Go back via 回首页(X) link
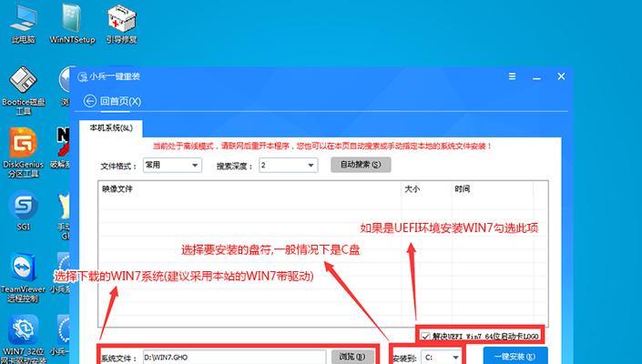 click(x=121, y=101)
